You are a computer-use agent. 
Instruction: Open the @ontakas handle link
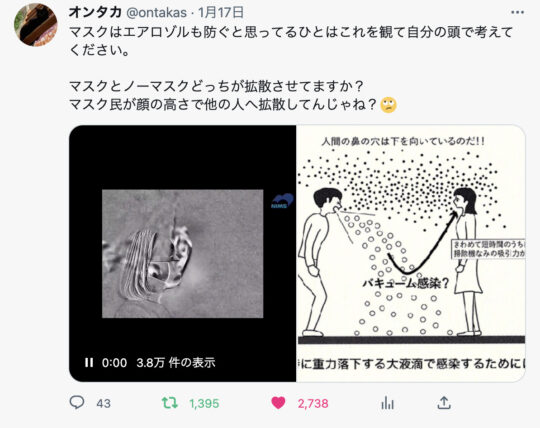157,13
